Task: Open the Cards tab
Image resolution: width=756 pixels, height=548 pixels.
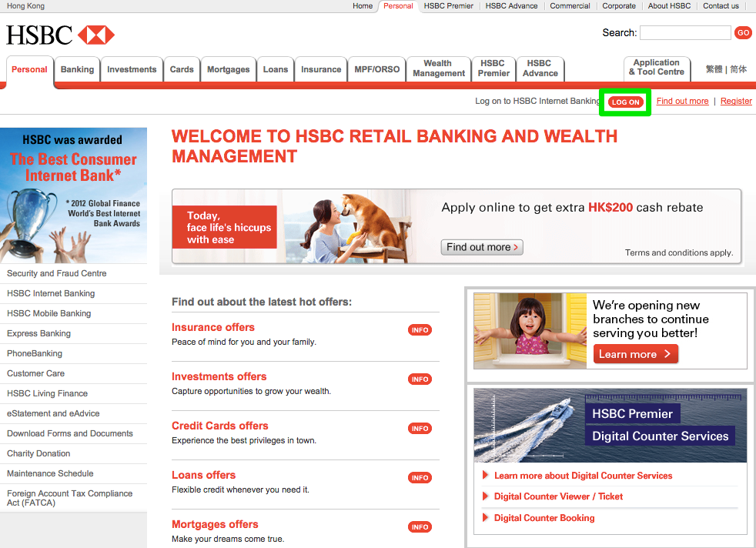Action: [x=181, y=69]
